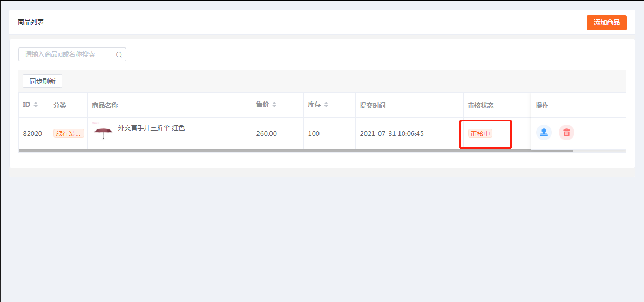Click the price value 260.00
The height and width of the screenshot is (302, 644).
click(x=267, y=134)
